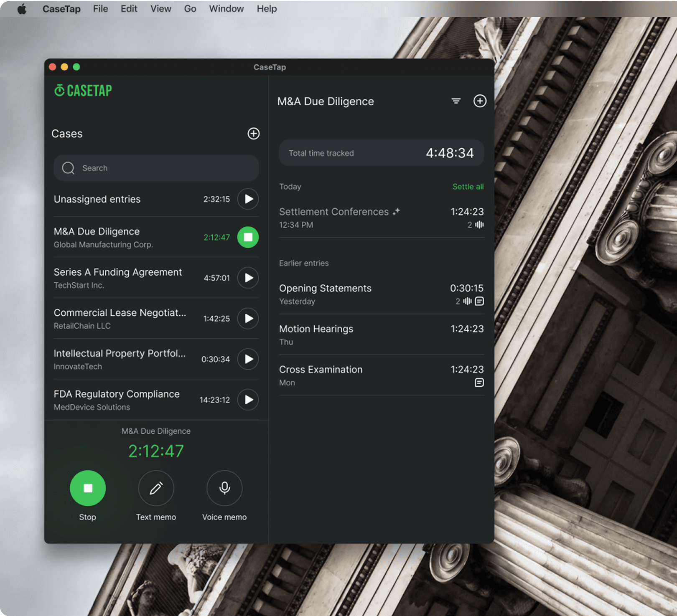
Task: Click voice memo icon on Settlement Conferences
Action: click(x=479, y=225)
